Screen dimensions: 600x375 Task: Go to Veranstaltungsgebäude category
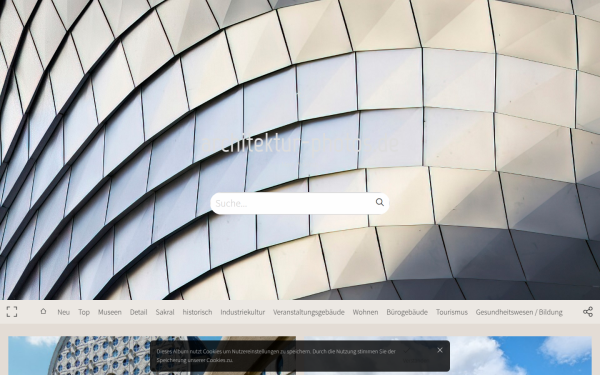309,312
